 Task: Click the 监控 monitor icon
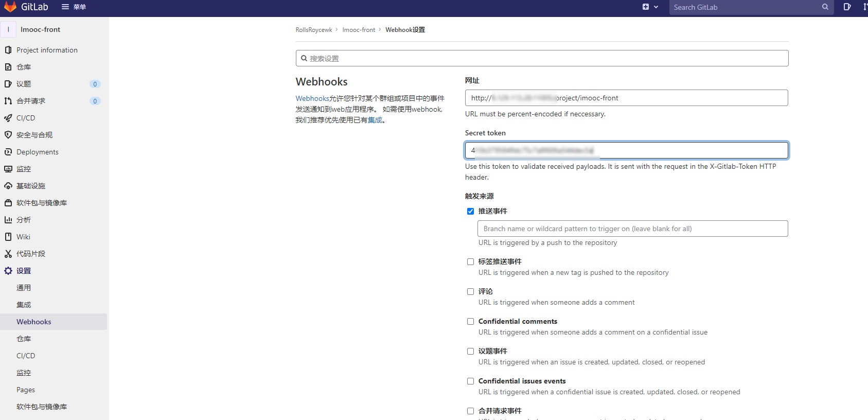pyautogui.click(x=8, y=169)
